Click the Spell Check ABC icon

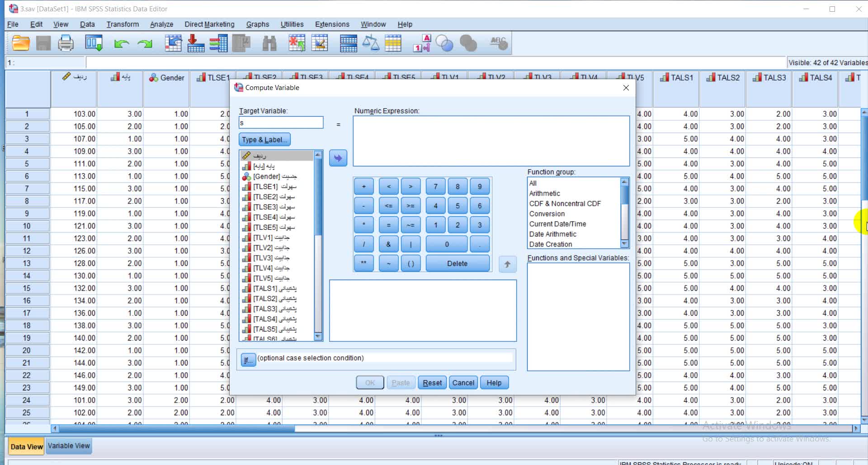499,43
